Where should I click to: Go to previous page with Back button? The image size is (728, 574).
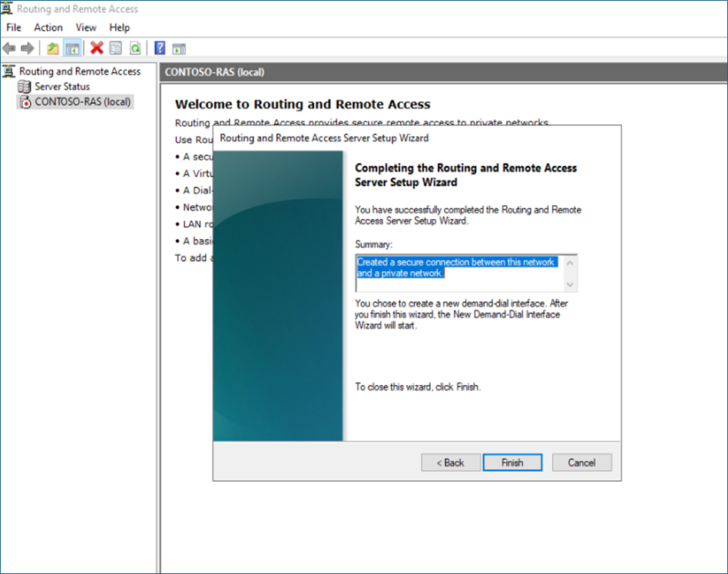coord(450,463)
